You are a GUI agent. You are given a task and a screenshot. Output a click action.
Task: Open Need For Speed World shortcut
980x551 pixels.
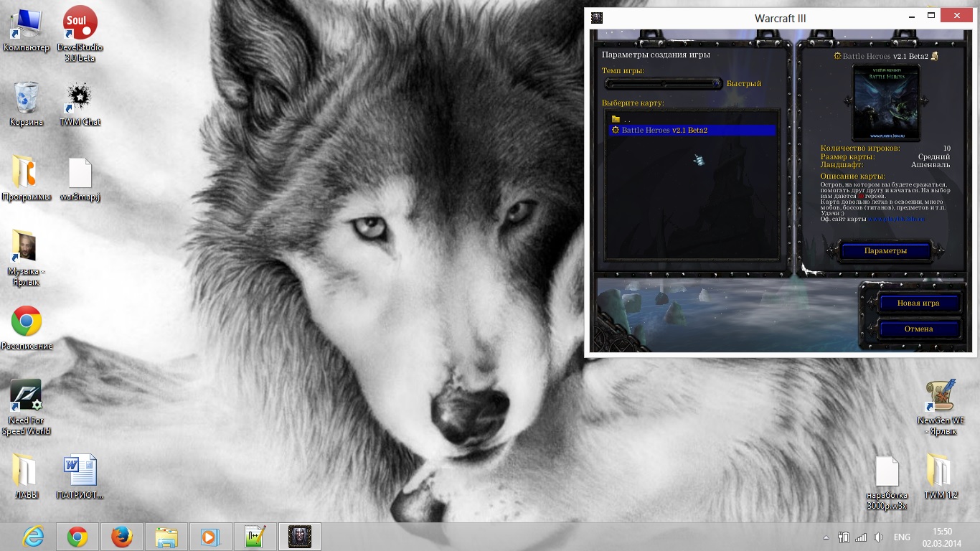(x=26, y=396)
